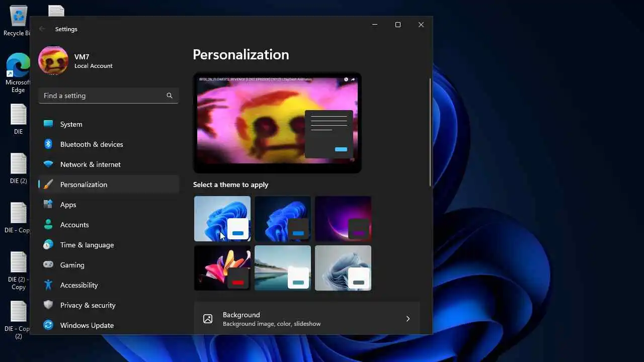Click the Time & language globe icon
This screenshot has width=644, height=362.
(x=48, y=245)
